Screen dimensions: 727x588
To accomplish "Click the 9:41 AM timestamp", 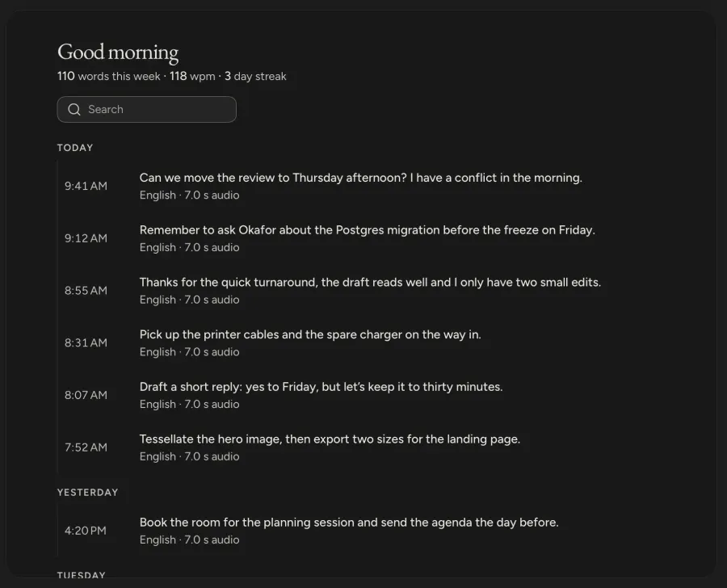I will click(86, 186).
